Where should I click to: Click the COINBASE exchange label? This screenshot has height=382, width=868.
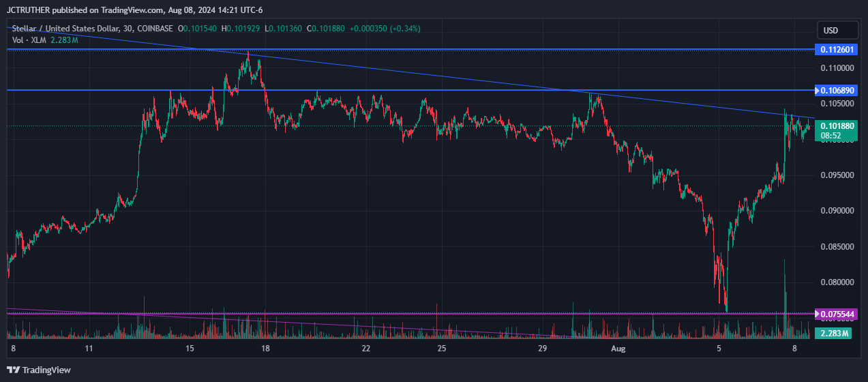pos(155,29)
